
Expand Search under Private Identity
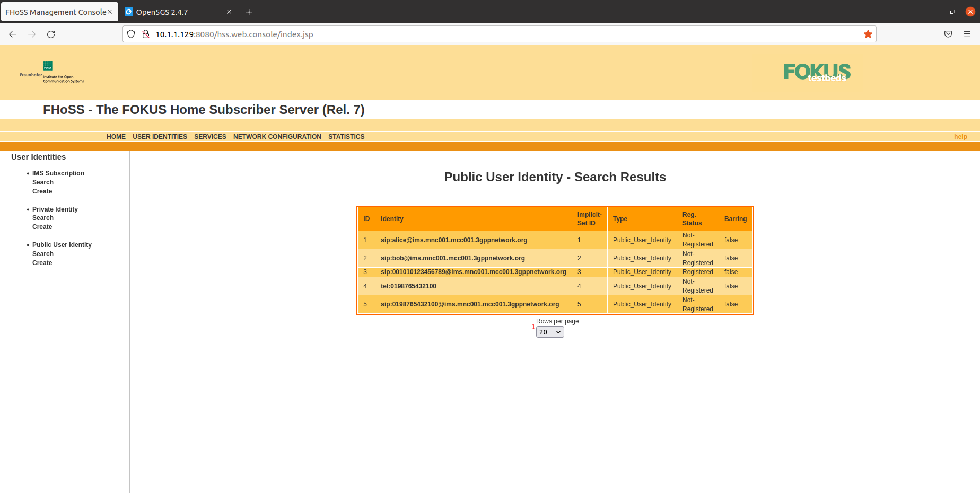tap(42, 217)
